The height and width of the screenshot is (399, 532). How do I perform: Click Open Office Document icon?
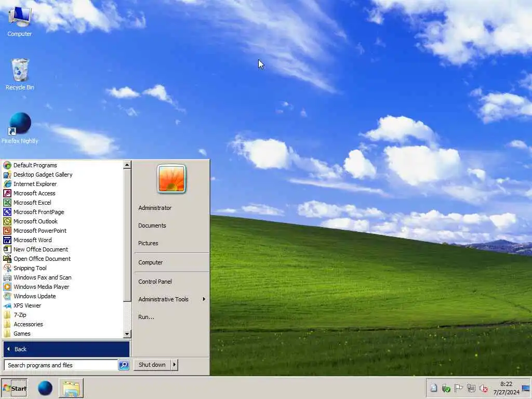[7, 259]
